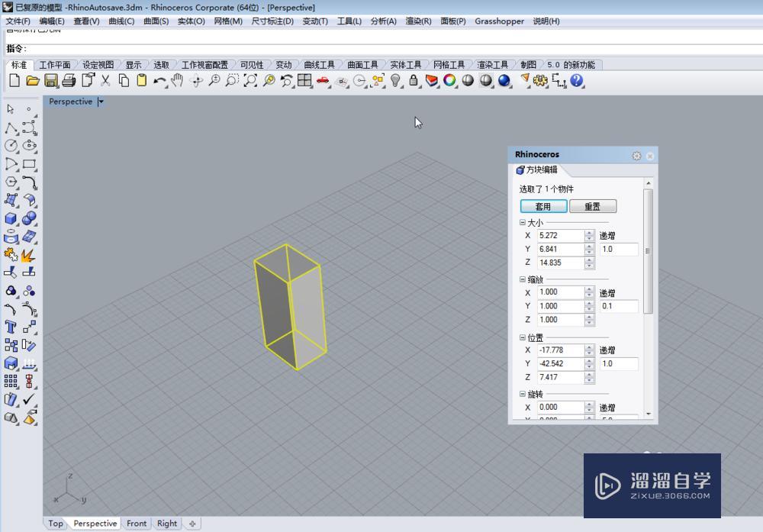Viewport: 763px width, 532px height.
Task: Open the 曲面(S) menu
Action: (x=156, y=21)
